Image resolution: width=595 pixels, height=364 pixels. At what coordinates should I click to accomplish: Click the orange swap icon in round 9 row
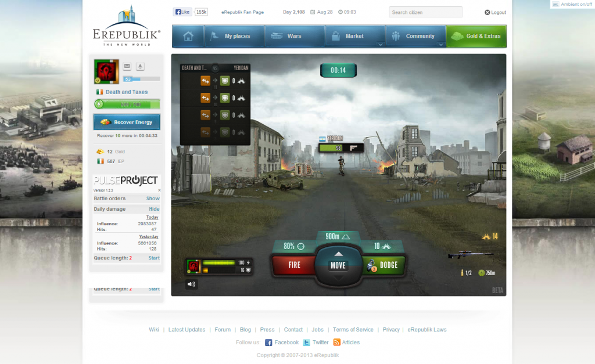[x=205, y=116]
